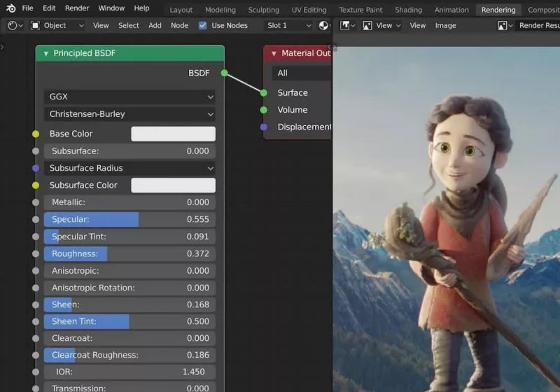
Task: Click the Roughness slider field
Action: [x=129, y=253]
